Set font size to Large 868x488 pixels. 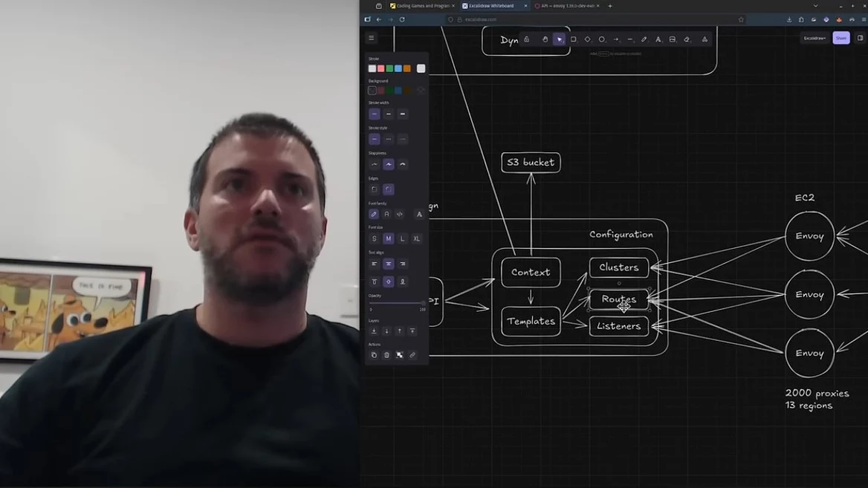(403, 238)
